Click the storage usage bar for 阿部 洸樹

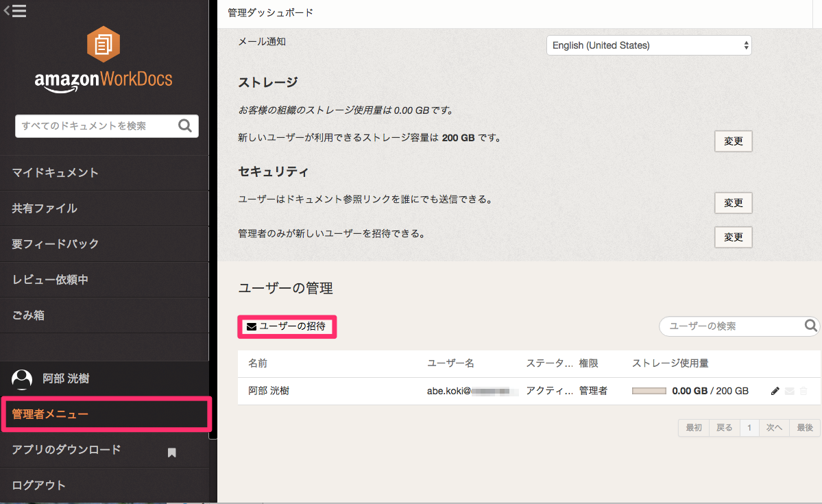[648, 391]
